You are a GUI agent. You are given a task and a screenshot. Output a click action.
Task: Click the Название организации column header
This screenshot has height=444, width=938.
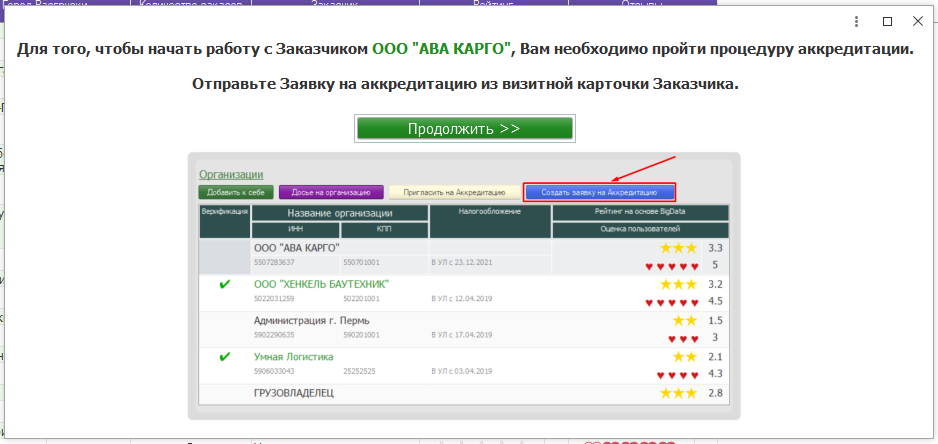click(340, 213)
